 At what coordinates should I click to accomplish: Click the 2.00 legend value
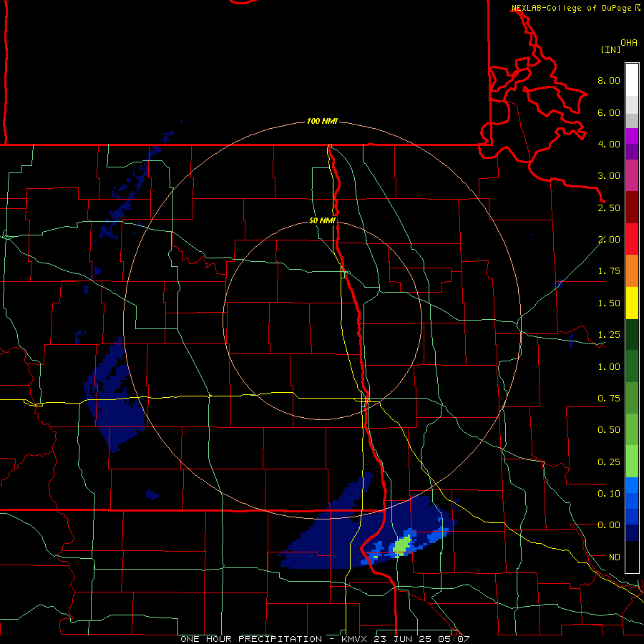click(609, 240)
